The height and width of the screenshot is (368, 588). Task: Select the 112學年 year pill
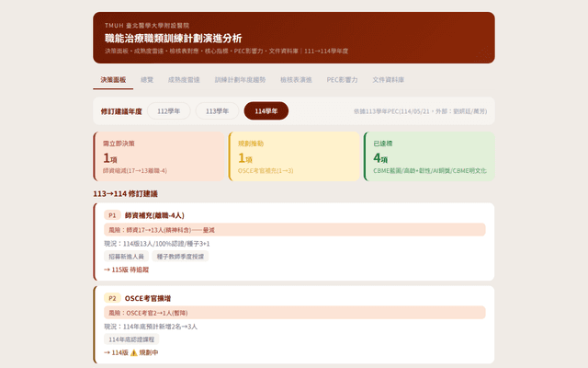click(x=169, y=111)
